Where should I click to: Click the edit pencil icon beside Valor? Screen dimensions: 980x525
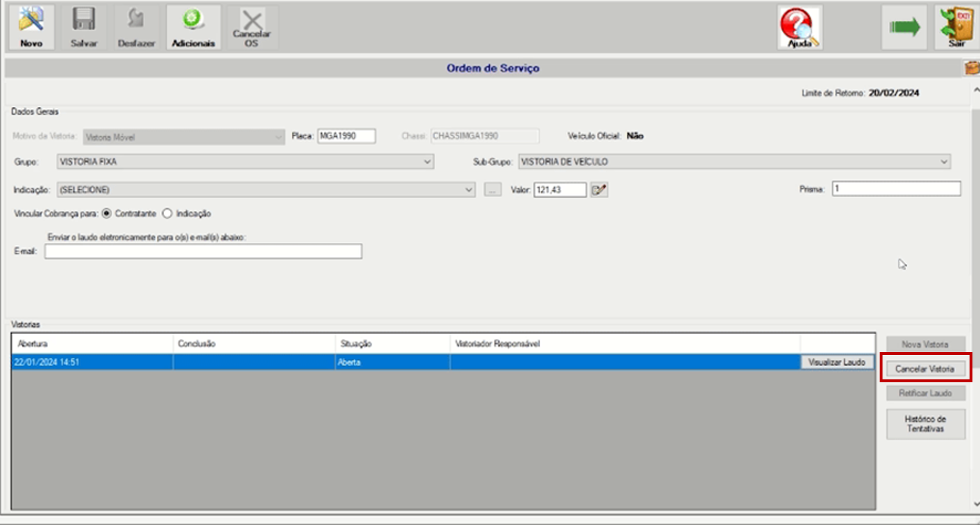coord(599,190)
